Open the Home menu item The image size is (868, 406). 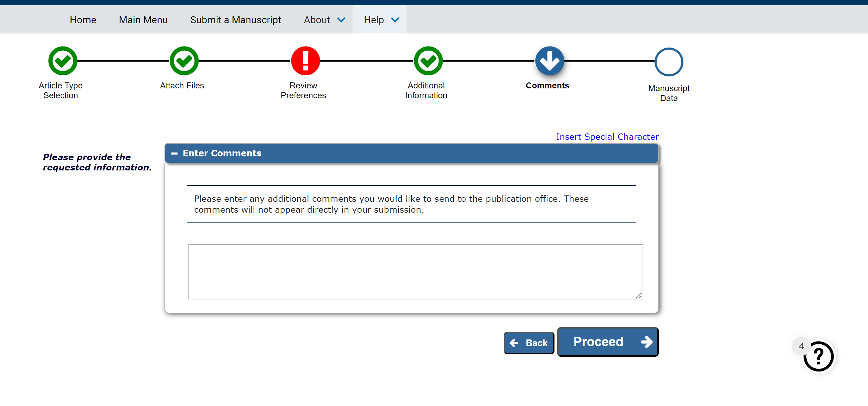pyautogui.click(x=83, y=20)
